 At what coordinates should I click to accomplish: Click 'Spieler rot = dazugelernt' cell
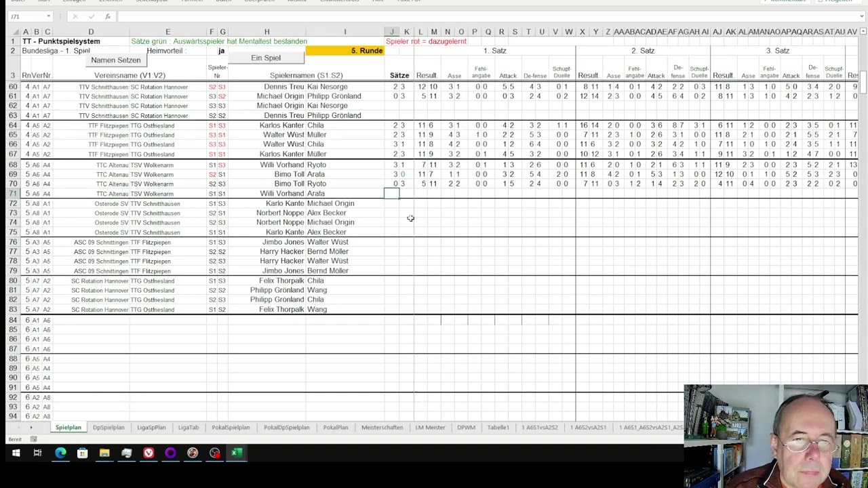click(x=426, y=41)
